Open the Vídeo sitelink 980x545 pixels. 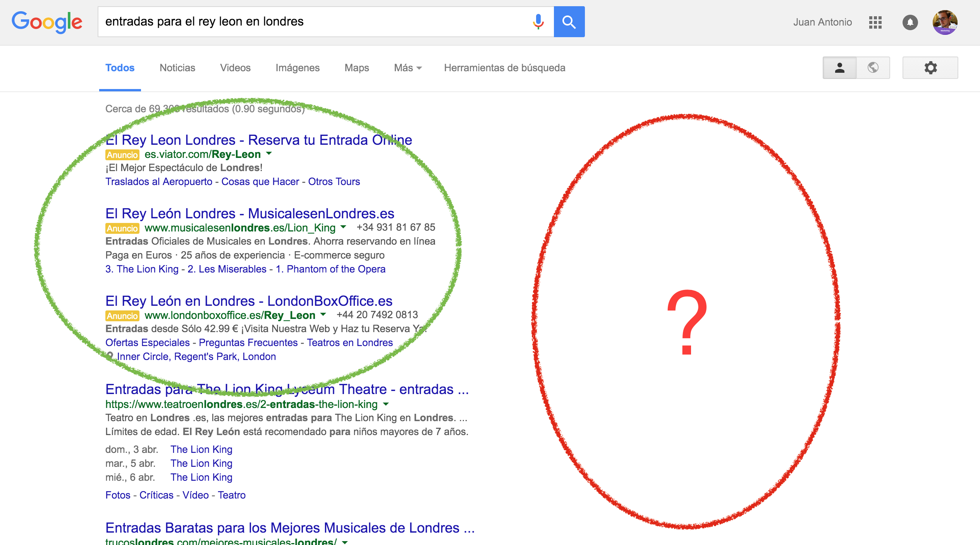(x=196, y=495)
